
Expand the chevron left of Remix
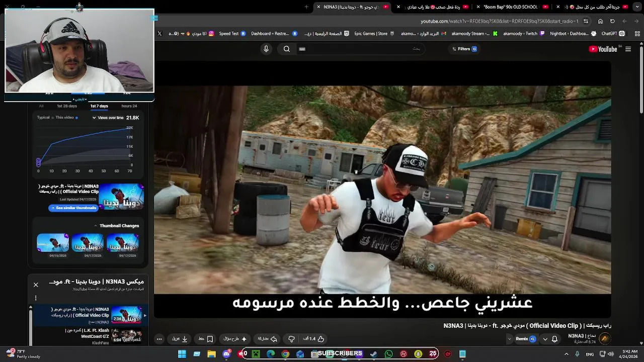(x=509, y=339)
